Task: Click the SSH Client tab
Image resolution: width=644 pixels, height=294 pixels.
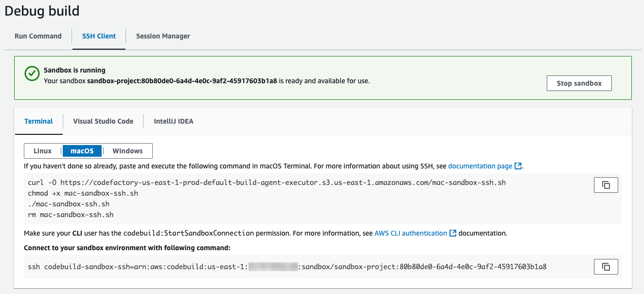Action: [99, 36]
